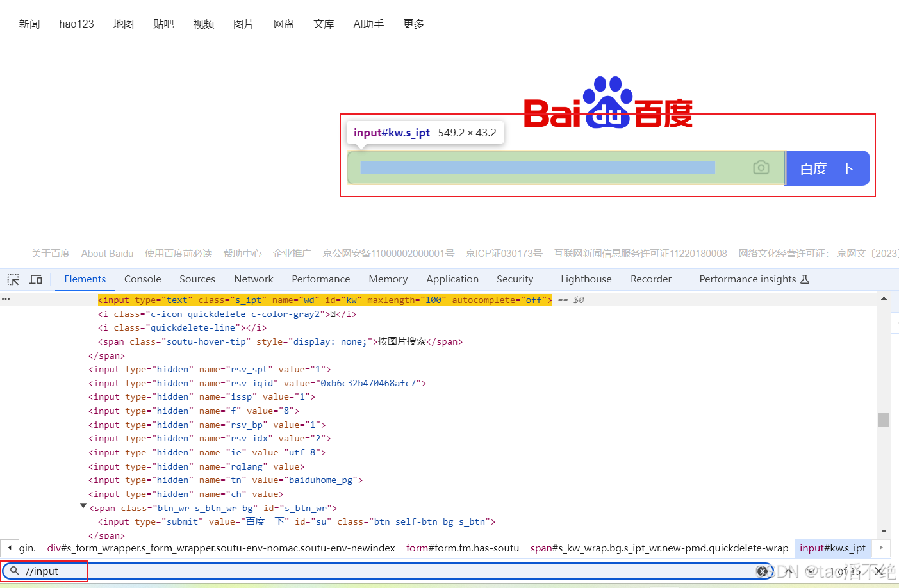This screenshot has height=588, width=899.
Task: Select the hidden input name="rsv_spt" line
Action: (x=210, y=369)
